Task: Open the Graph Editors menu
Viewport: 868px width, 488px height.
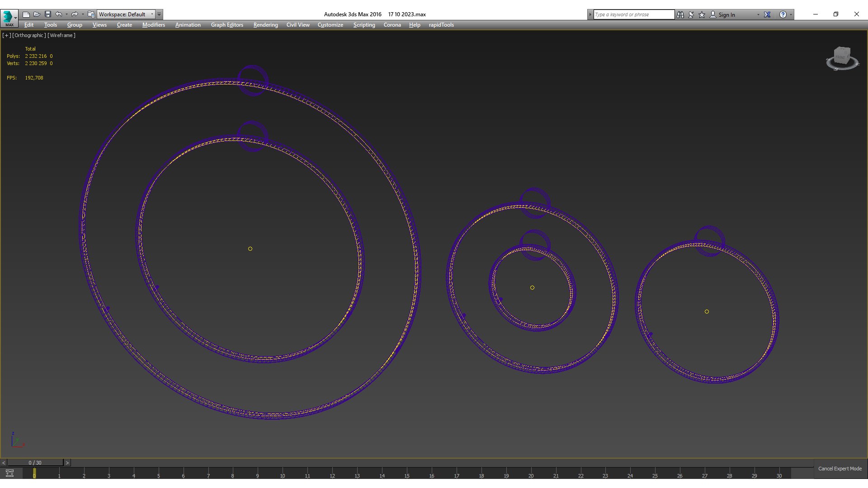Action: point(227,25)
